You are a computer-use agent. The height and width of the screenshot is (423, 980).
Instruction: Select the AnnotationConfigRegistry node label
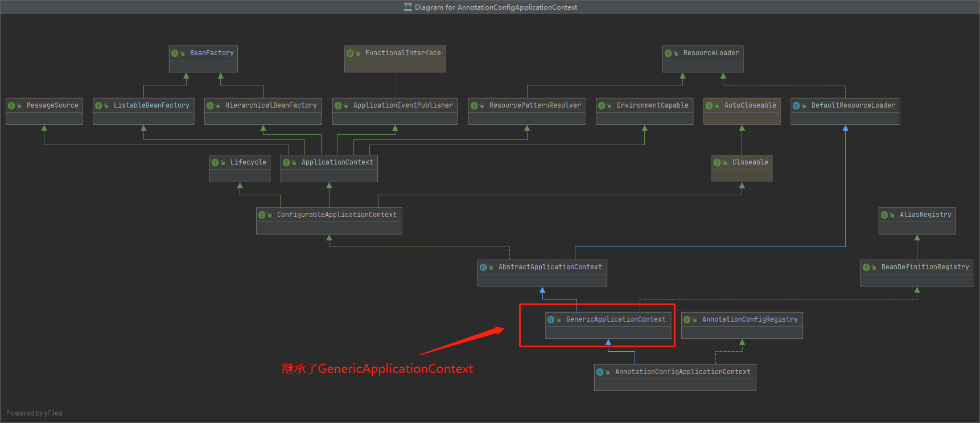750,319
